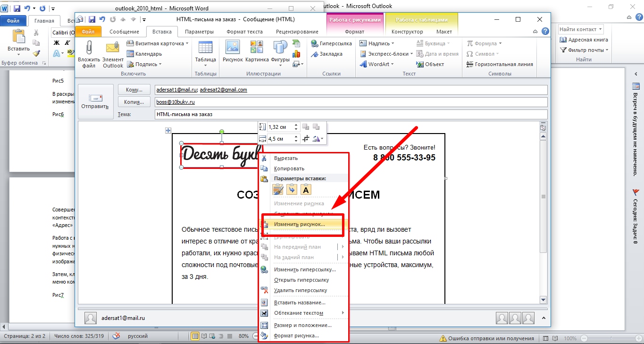This screenshot has height=344, width=644.
Task: Expand the Надпись text box dropdown
Action: point(393,43)
